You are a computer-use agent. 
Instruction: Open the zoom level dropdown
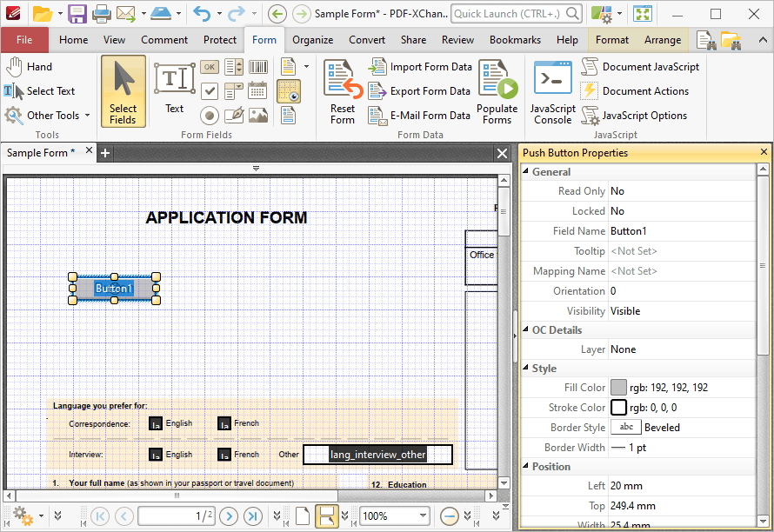(x=423, y=515)
